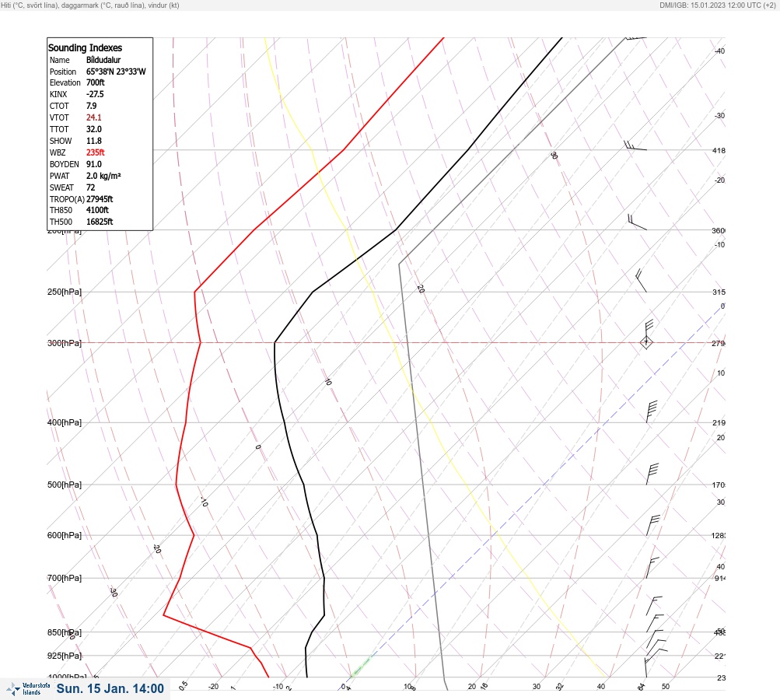The width and height of the screenshot is (780, 700).
Task: Click the TH850 value '4100ft'
Action: tap(97, 210)
